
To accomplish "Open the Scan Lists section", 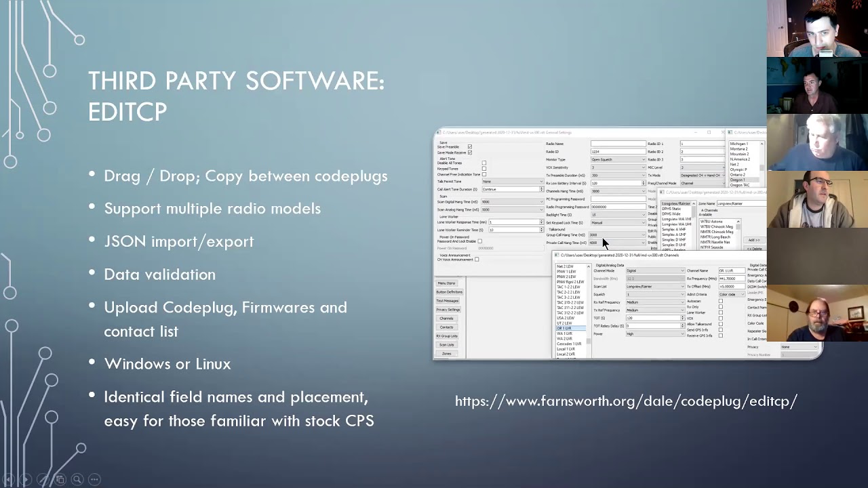I will (446, 345).
